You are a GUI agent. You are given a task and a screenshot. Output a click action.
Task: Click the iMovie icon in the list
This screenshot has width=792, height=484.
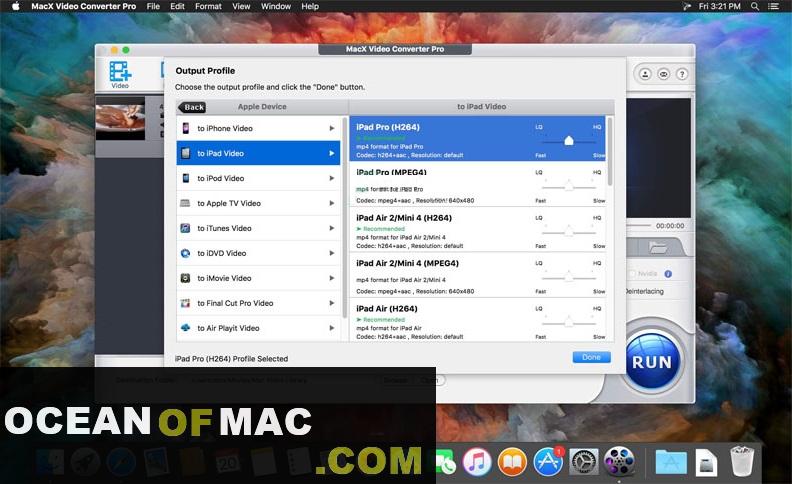tap(185, 278)
